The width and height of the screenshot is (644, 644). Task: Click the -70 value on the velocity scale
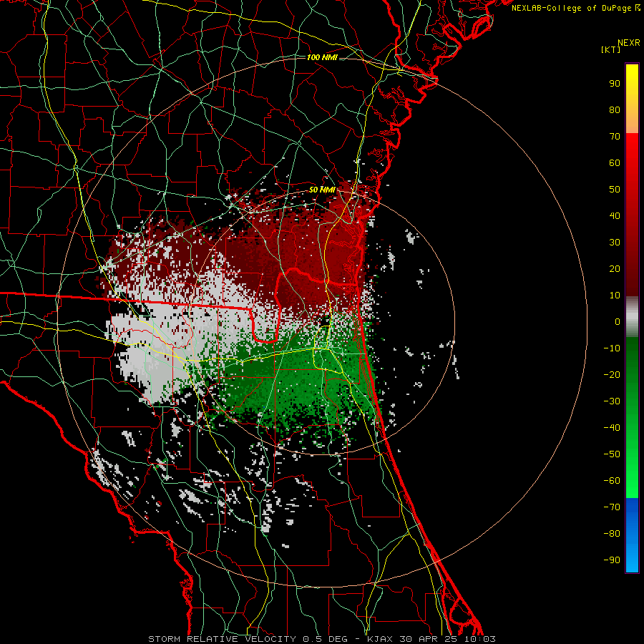(612, 507)
